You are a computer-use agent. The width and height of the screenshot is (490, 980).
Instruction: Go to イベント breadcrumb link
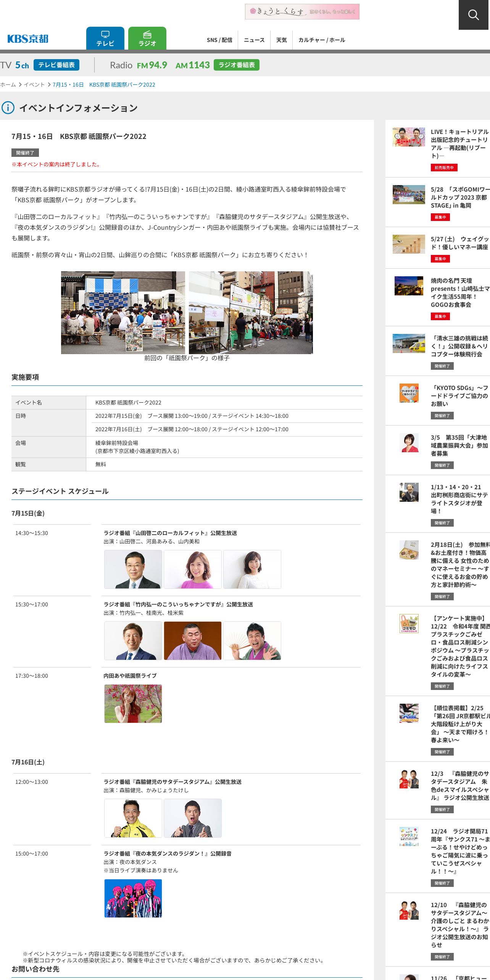[x=34, y=85]
